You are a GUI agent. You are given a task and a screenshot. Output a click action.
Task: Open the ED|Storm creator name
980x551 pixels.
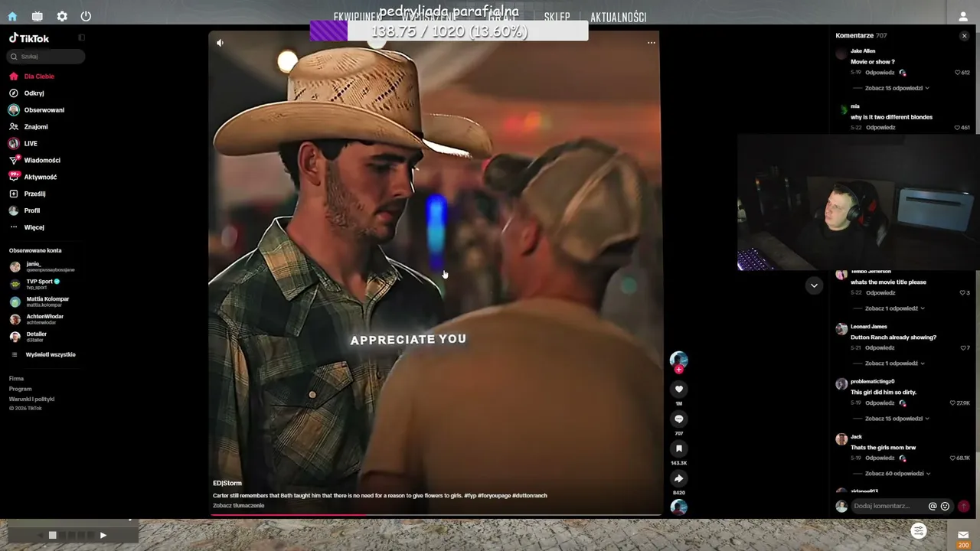[227, 484]
